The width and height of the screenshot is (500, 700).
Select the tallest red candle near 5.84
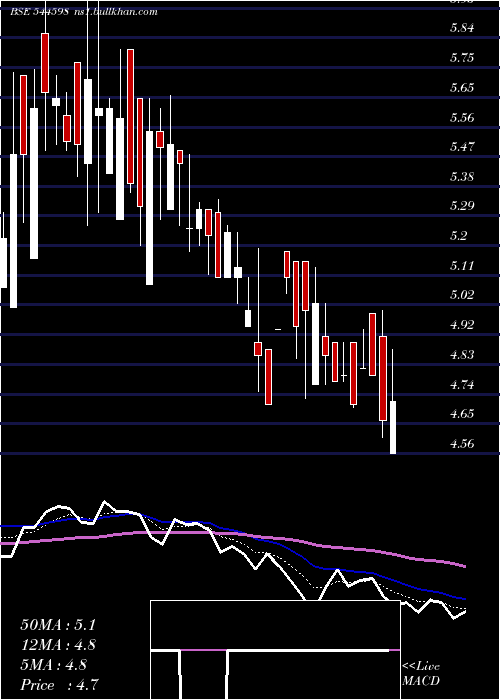click(45, 63)
